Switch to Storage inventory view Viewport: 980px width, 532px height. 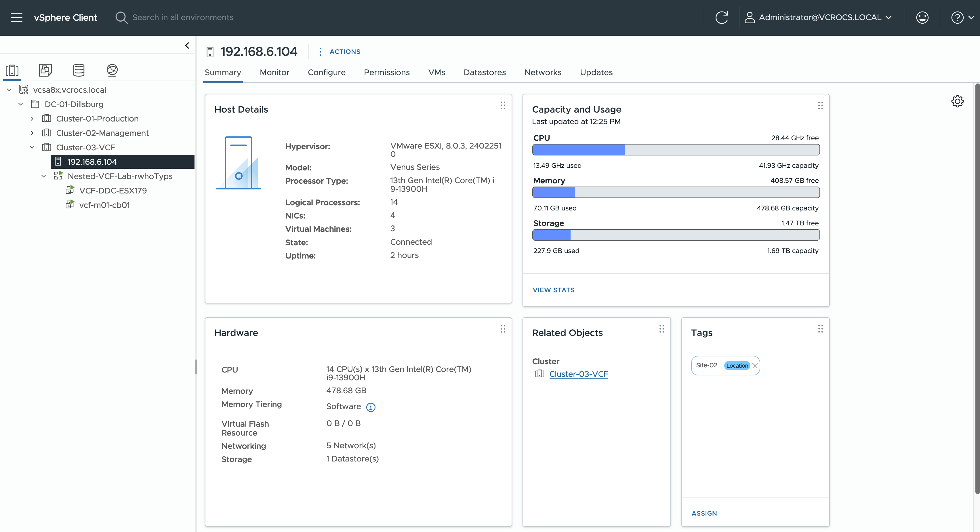[79, 70]
